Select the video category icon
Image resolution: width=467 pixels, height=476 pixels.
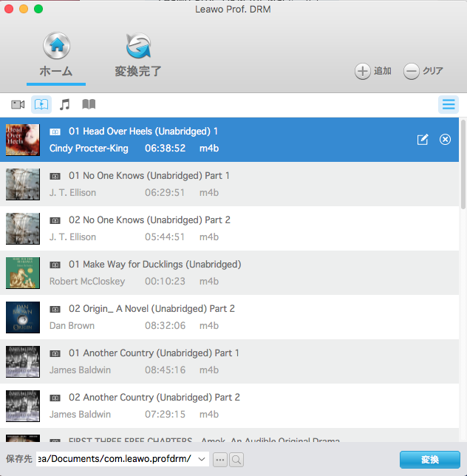pos(18,105)
